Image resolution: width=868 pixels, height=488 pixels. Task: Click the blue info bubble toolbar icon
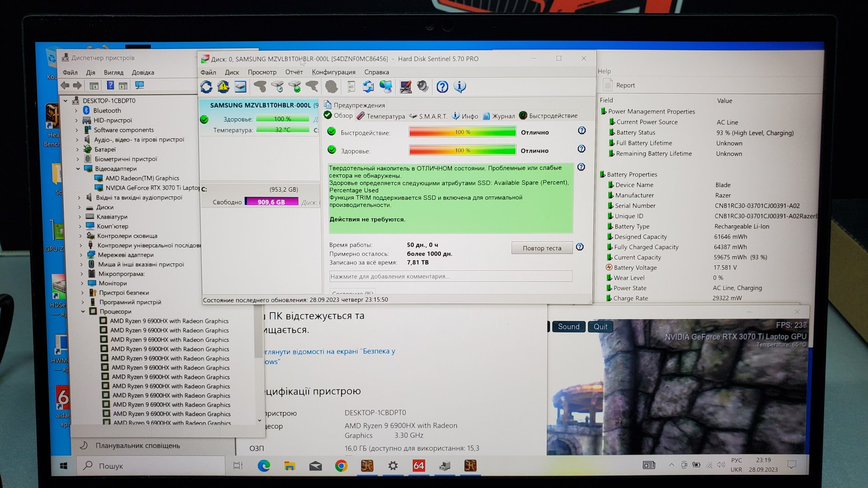[x=460, y=87]
